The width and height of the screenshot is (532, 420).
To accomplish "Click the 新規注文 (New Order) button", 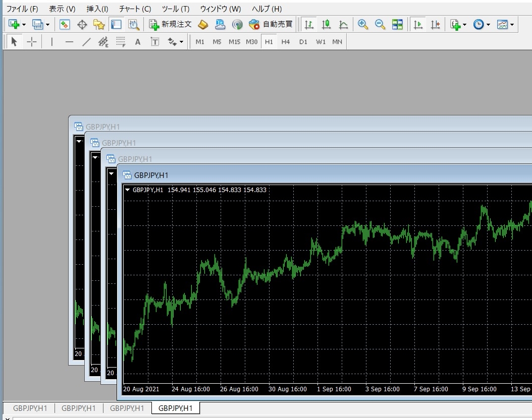I will 171,24.
